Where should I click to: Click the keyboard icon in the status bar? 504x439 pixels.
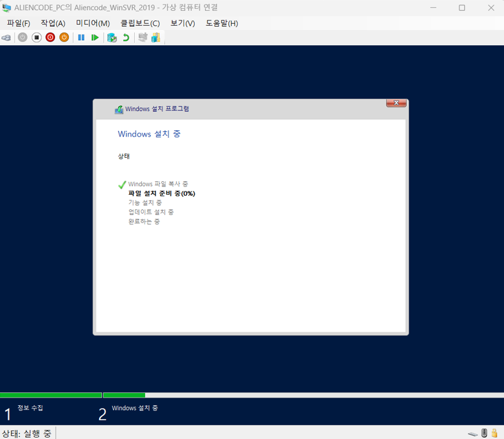click(473, 434)
